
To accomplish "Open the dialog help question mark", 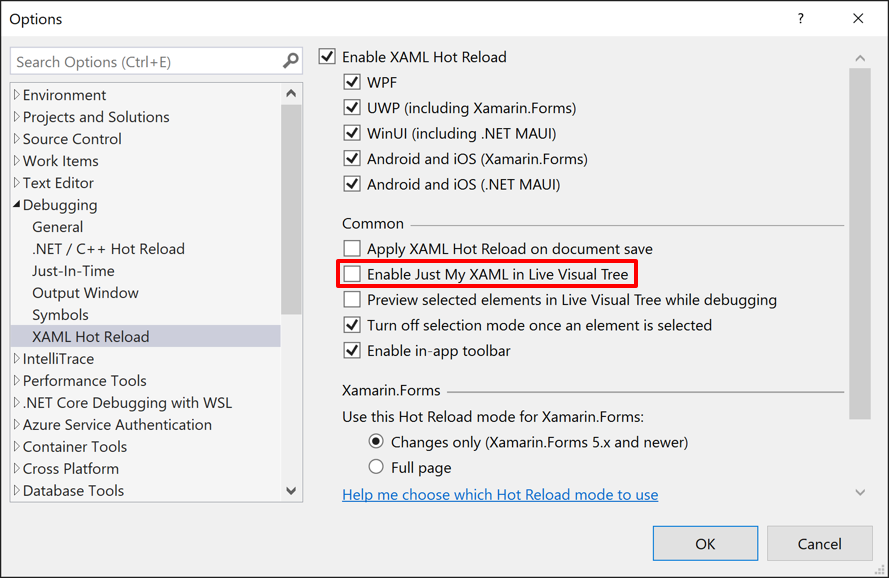I will 800,18.
